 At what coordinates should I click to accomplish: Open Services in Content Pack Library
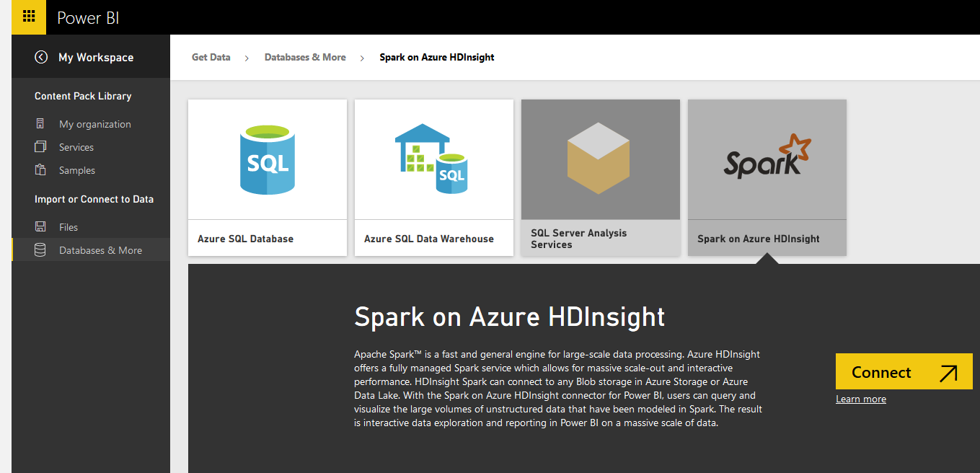[x=76, y=147]
